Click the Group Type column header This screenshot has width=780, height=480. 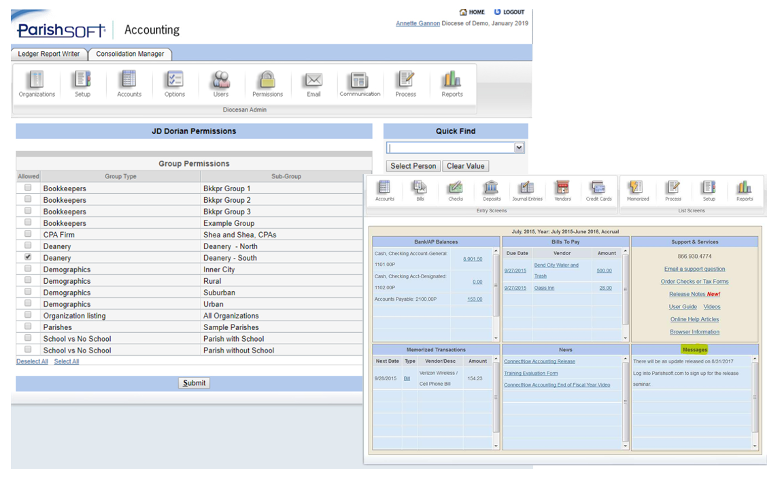[x=120, y=177]
